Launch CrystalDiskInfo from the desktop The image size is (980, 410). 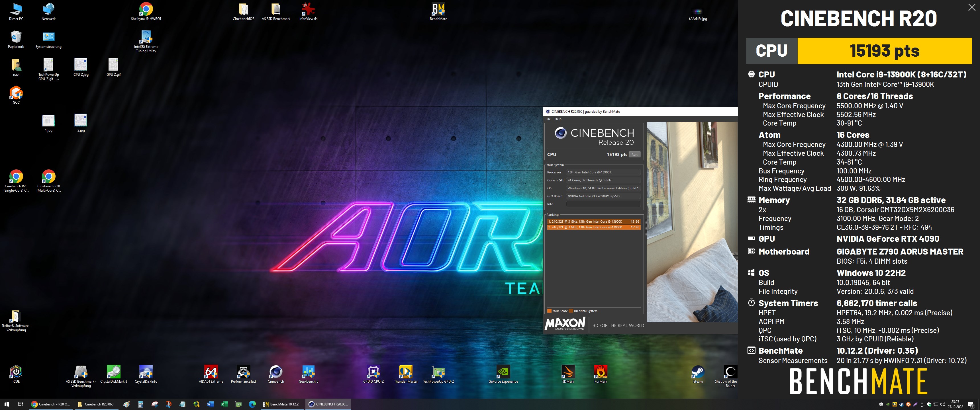coord(146,374)
